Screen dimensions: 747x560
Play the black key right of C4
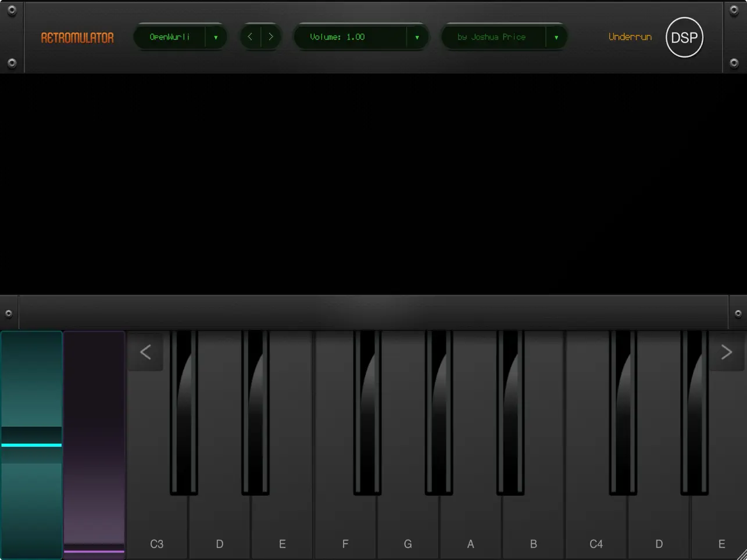[x=623, y=412]
